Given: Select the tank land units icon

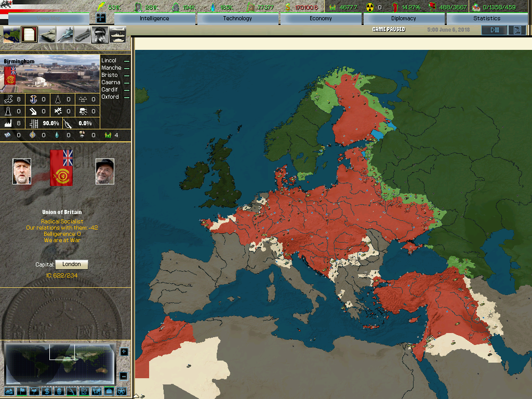Looking at the screenshot, I should tap(47, 35).
